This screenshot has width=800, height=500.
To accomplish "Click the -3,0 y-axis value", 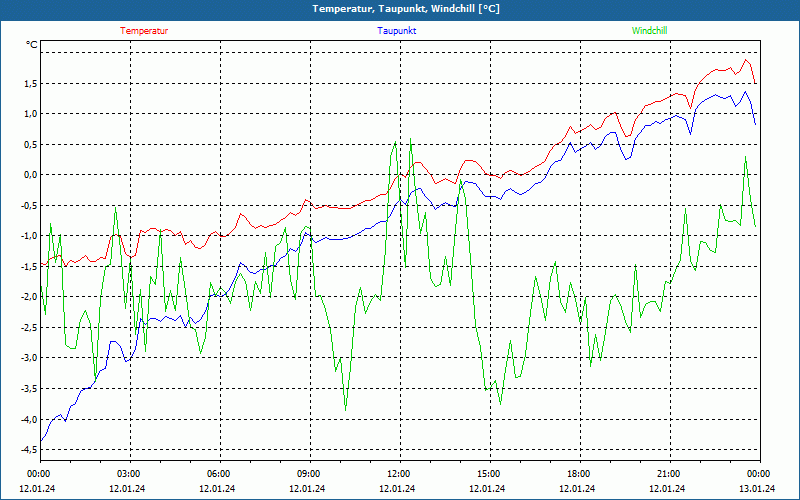I will 30,358.
